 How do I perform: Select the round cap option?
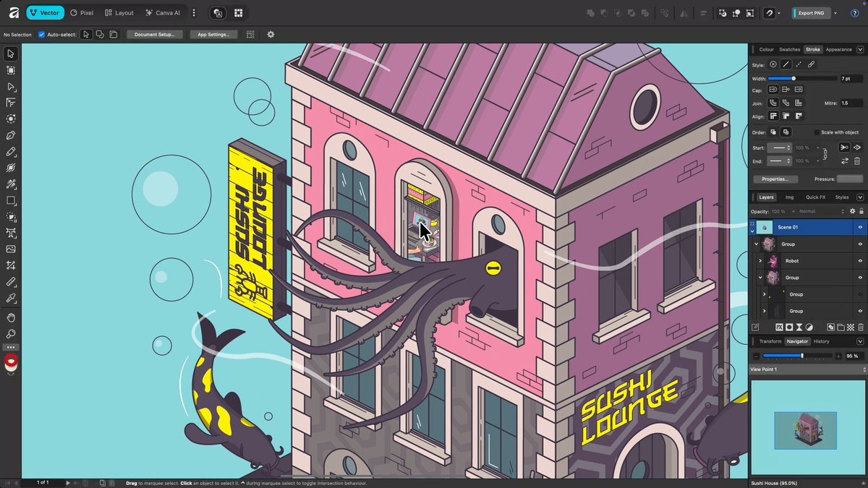tap(773, 90)
